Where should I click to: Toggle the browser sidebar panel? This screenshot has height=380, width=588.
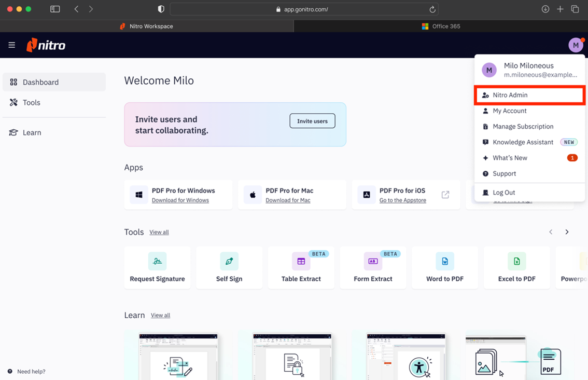(55, 9)
